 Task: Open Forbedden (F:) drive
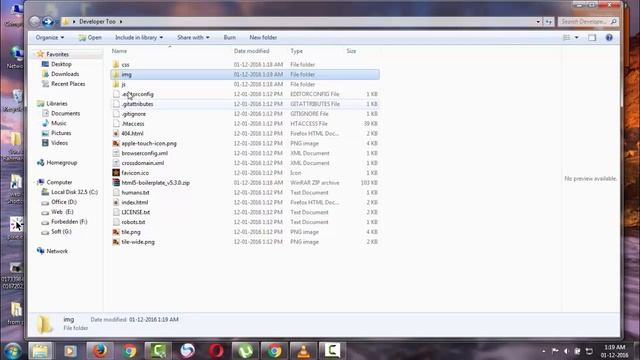(x=69, y=222)
